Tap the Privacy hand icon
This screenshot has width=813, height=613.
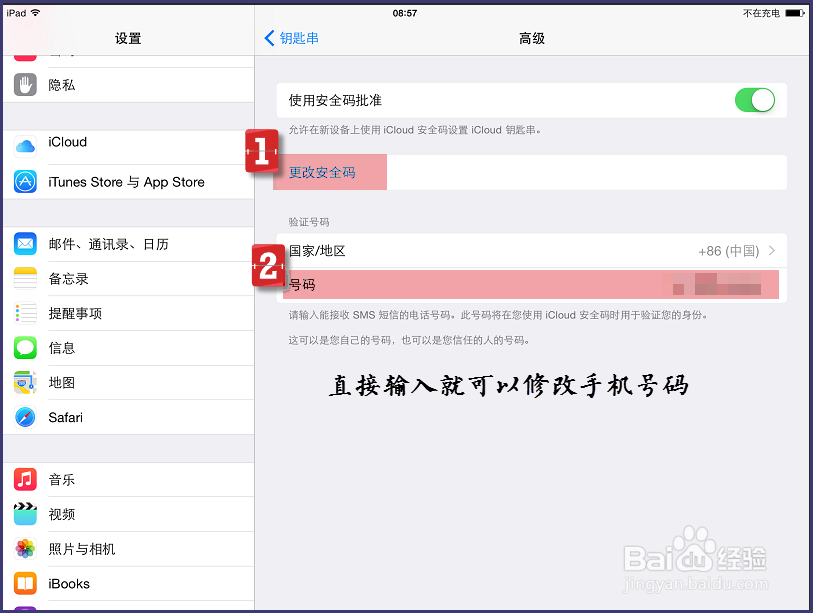[25, 85]
